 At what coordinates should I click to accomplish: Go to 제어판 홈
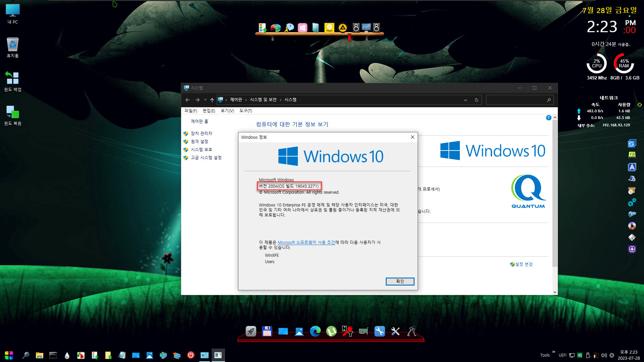[x=199, y=121]
